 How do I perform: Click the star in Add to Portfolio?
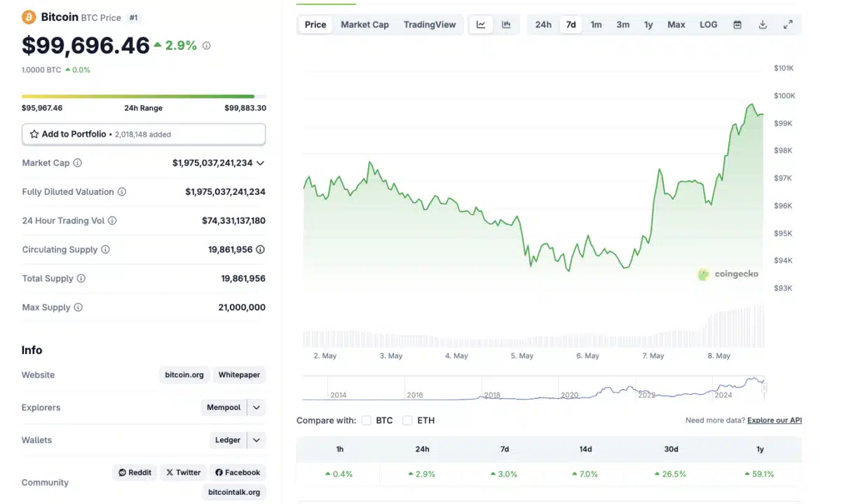[34, 133]
